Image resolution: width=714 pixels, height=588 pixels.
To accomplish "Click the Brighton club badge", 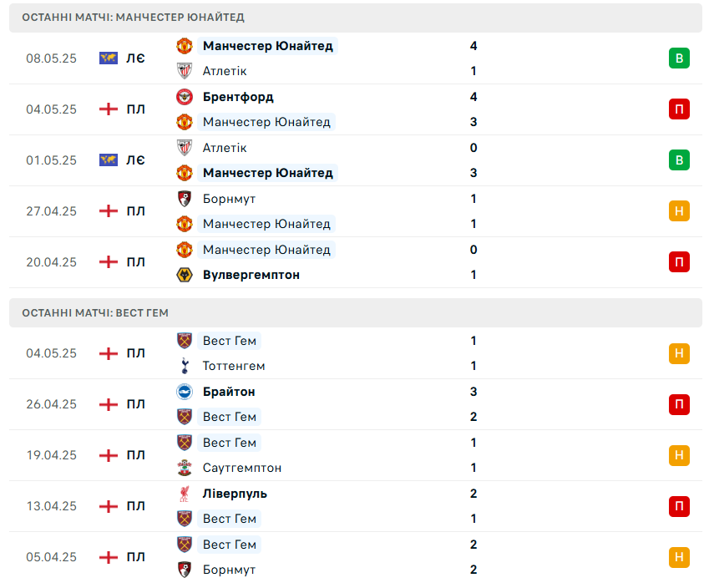I will (185, 392).
